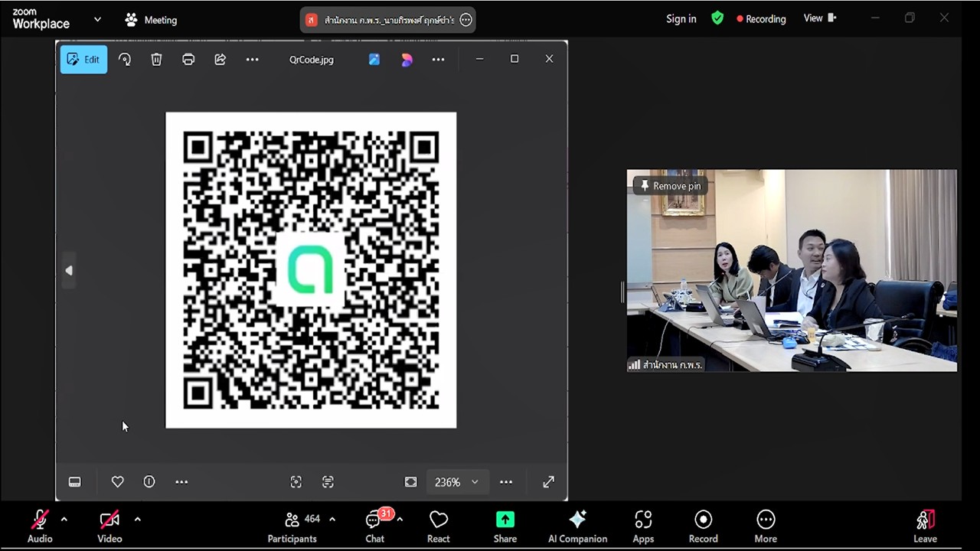Delete the image with trash icon
This screenshot has height=551, width=980.
point(156,60)
